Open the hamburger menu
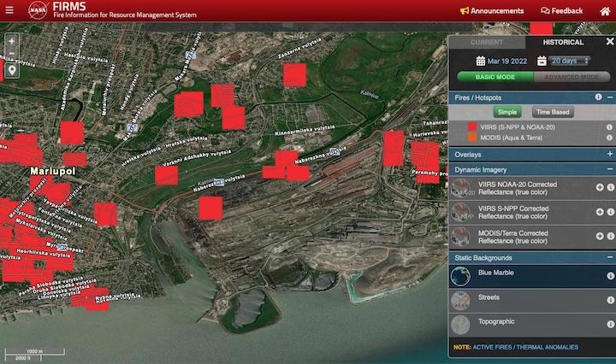This screenshot has width=616, height=364. pos(10,10)
